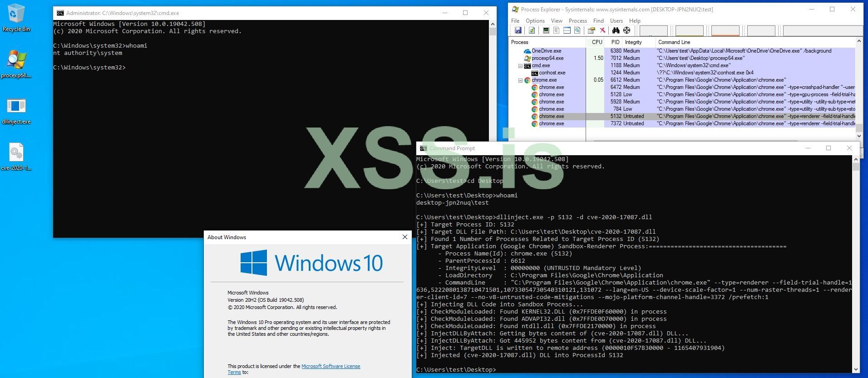
Task: Select chrome.exe PID 784 Low row
Action: (x=682, y=109)
